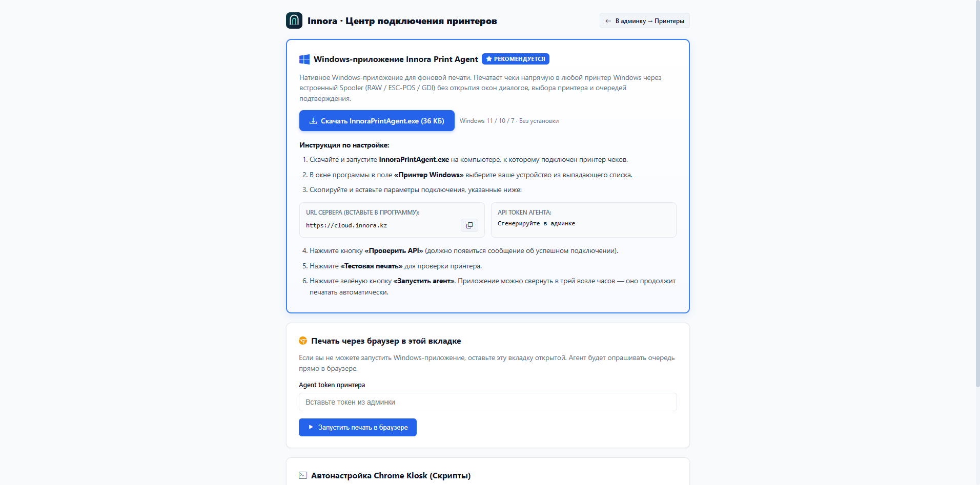980x485 pixels.
Task: Download InnoraPrintAgent.exe (36 КБ)
Action: coord(377,121)
